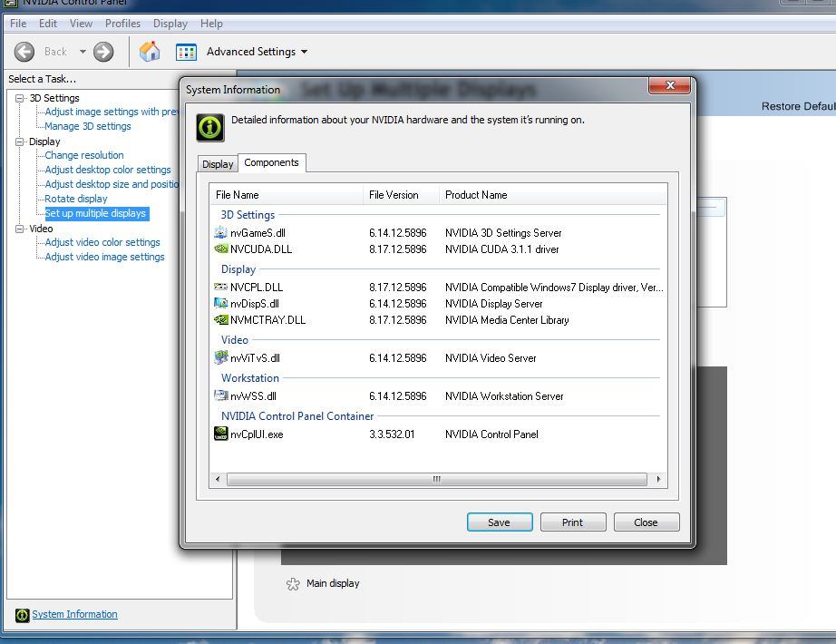Viewport: 836px width, 644px height.
Task: Select Adjust image settings with preview
Action: (x=112, y=112)
